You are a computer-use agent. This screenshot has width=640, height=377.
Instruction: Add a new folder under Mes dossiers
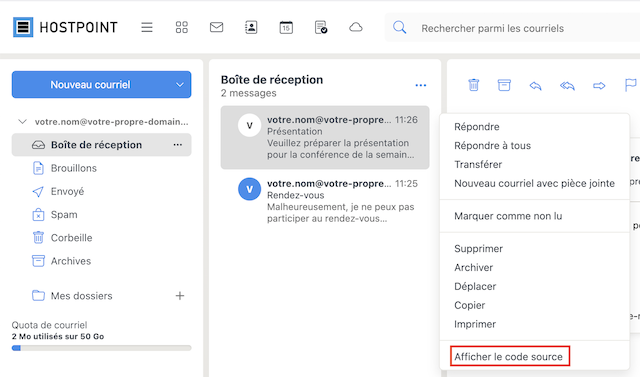180,296
